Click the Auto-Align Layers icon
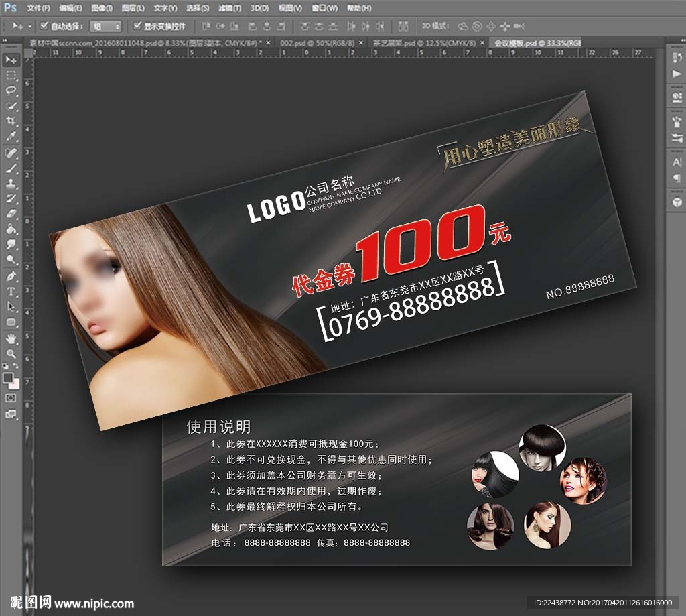 [403, 26]
